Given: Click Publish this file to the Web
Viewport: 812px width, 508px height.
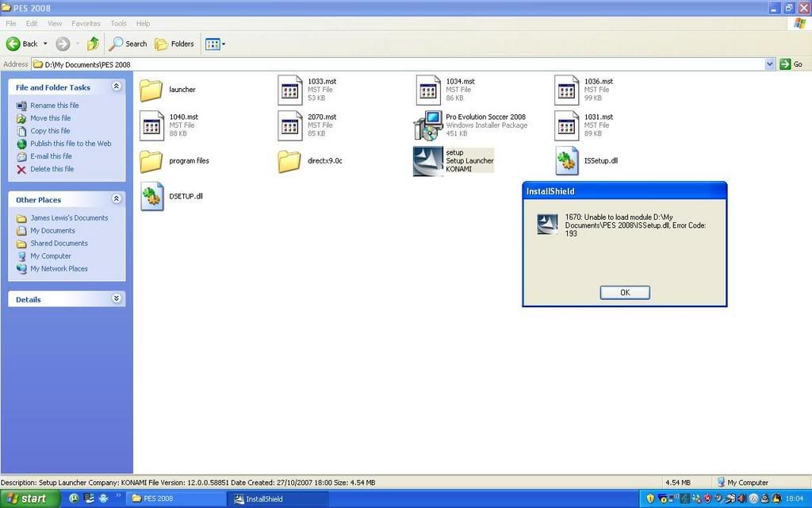Looking at the screenshot, I should click(71, 144).
